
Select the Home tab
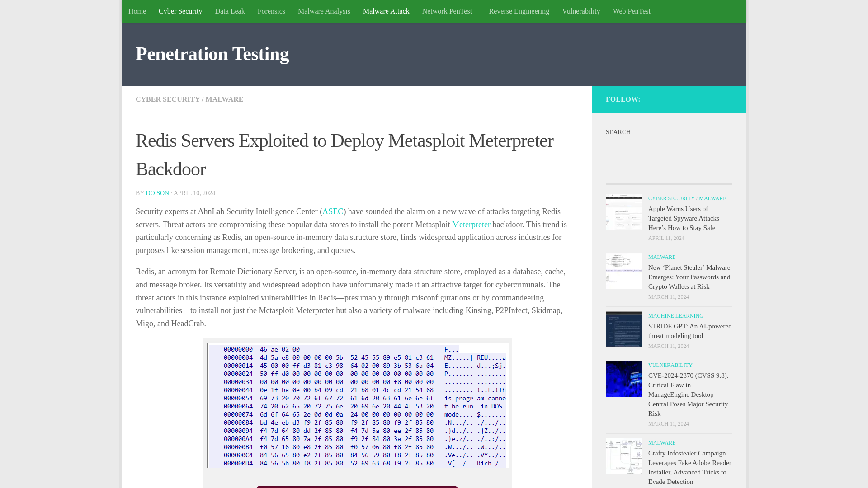pyautogui.click(x=137, y=11)
